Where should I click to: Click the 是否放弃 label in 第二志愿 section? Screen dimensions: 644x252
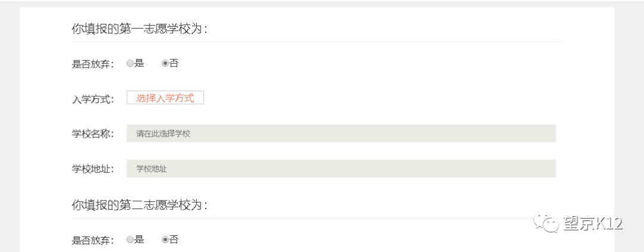tap(93, 240)
